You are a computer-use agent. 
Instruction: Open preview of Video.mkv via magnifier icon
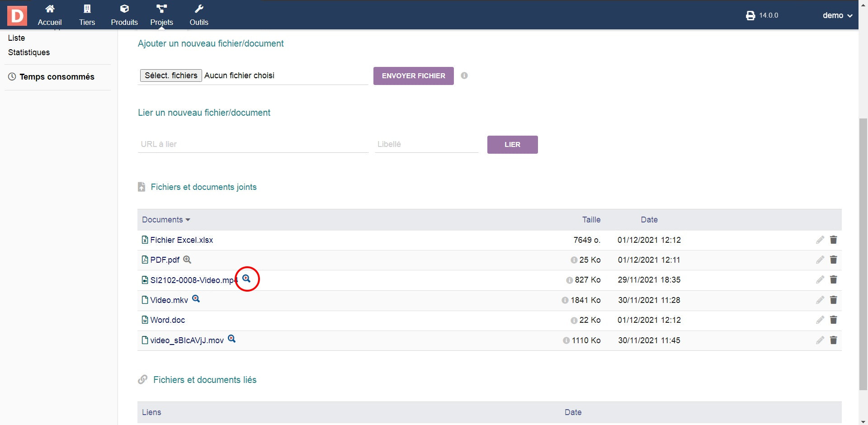[196, 299]
